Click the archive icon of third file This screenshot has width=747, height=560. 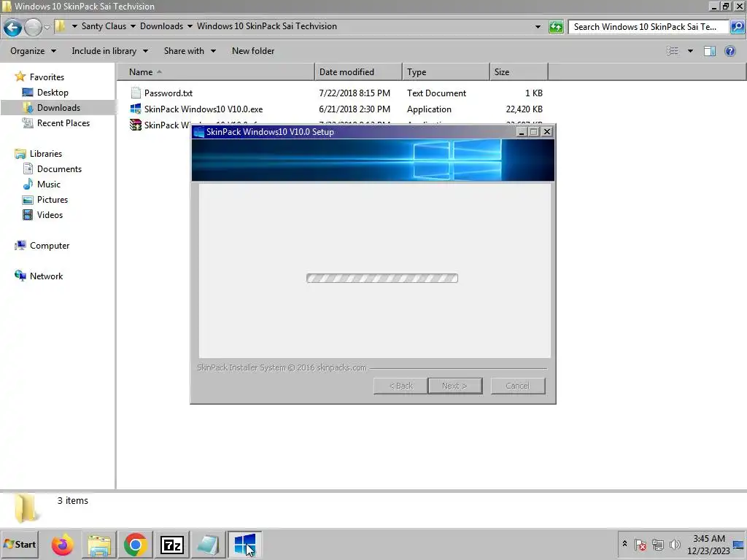[x=136, y=125]
